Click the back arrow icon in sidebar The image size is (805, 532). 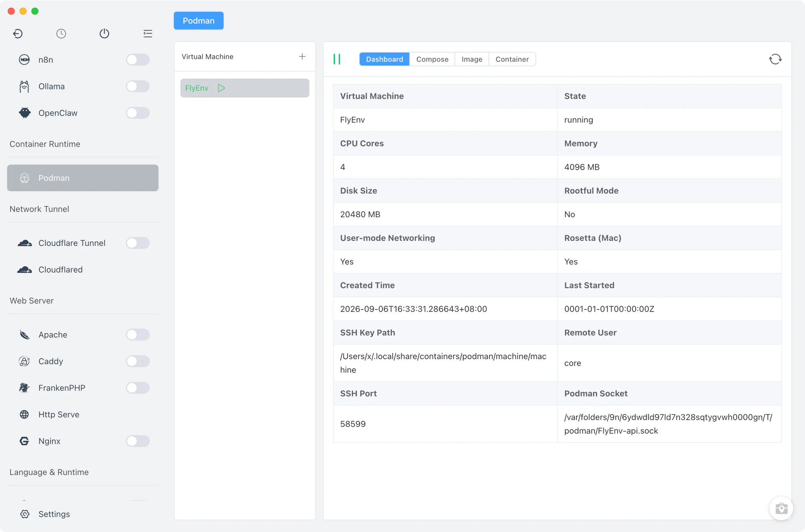18,34
